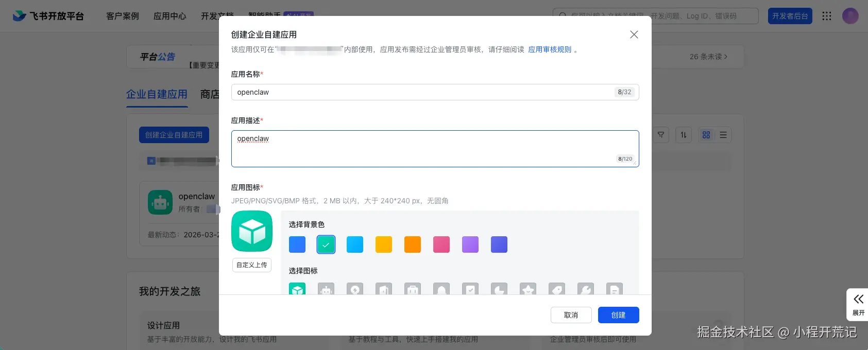
Task: Select the briefcase icon option
Action: [x=413, y=289]
